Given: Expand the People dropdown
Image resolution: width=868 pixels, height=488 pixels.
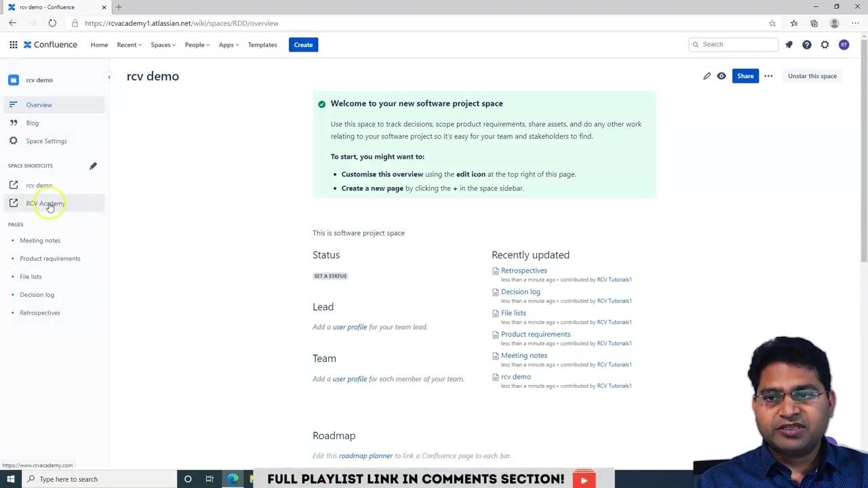Looking at the screenshot, I should 197,45.
